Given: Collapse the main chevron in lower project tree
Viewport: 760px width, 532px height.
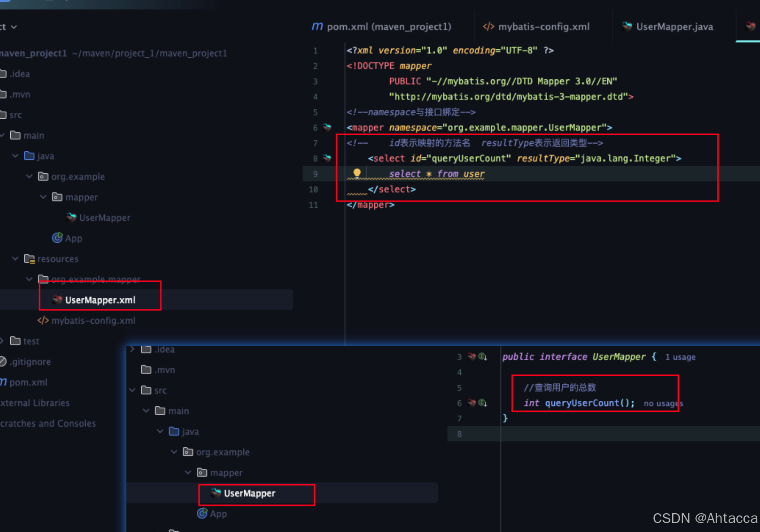Looking at the screenshot, I should click(x=146, y=411).
